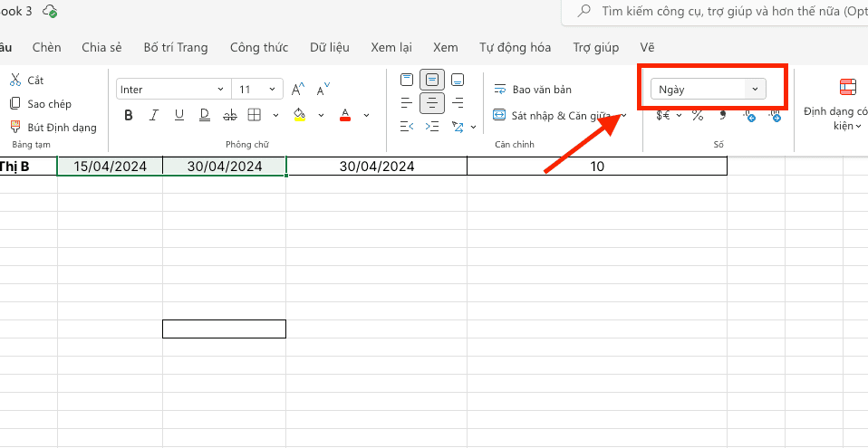Image resolution: width=868 pixels, height=448 pixels.
Task: Click the Cắt (Cut) scissors icon
Action: [x=15, y=81]
